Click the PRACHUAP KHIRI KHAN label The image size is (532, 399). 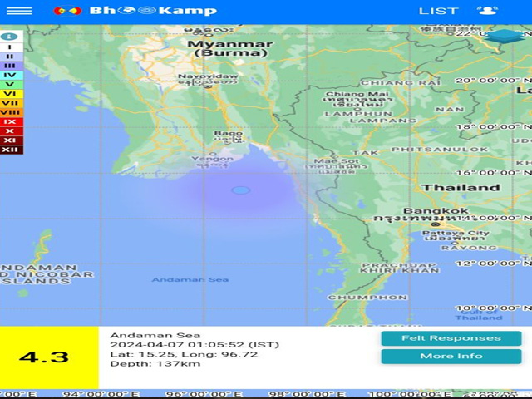pos(400,268)
